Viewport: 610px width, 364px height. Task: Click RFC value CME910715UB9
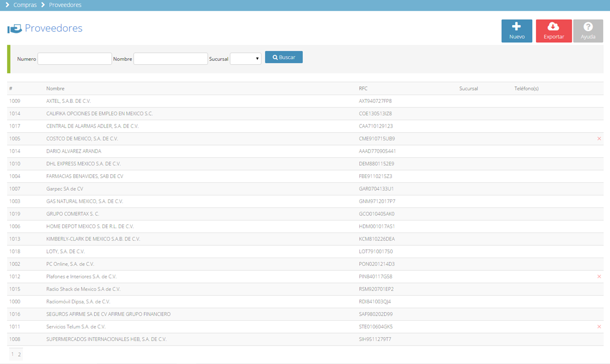click(377, 139)
